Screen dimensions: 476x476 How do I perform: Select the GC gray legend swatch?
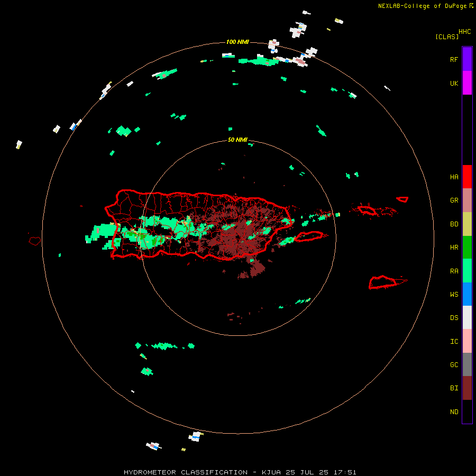467,364
